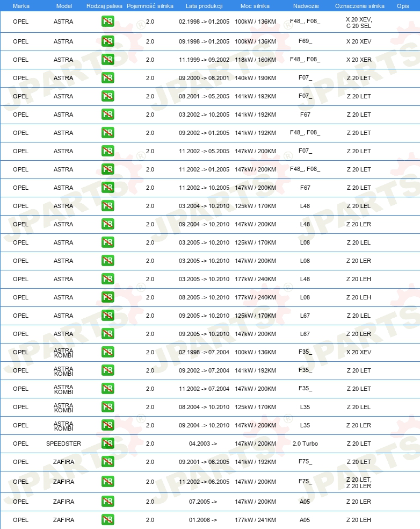
Task: Select the 177kW / 241KM power cell
Action: click(256, 519)
